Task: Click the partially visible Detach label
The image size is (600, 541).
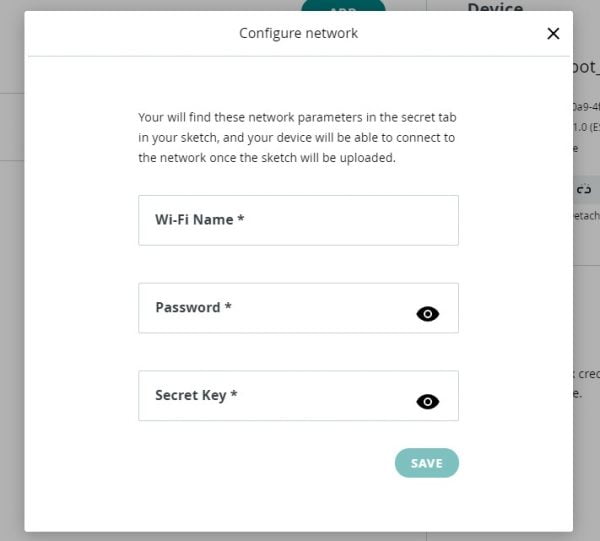Action: click(x=587, y=216)
